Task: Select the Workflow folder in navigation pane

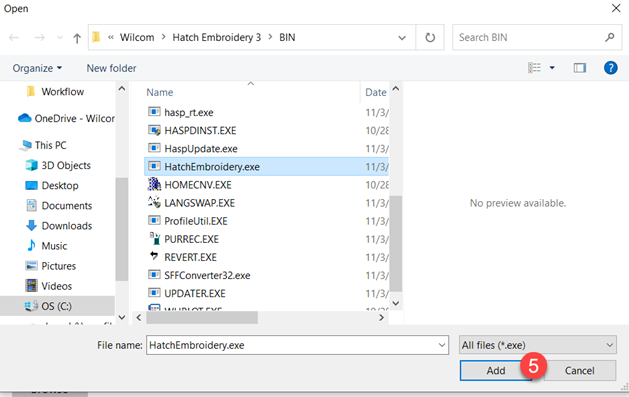Action: click(63, 92)
